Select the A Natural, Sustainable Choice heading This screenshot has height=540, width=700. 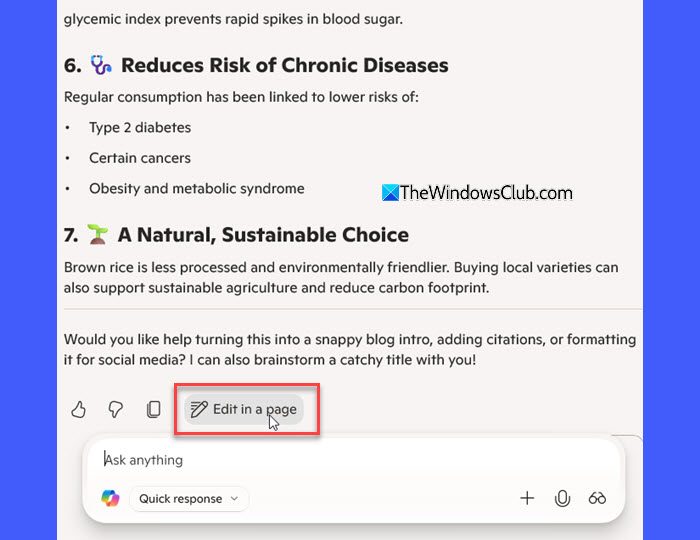(263, 235)
